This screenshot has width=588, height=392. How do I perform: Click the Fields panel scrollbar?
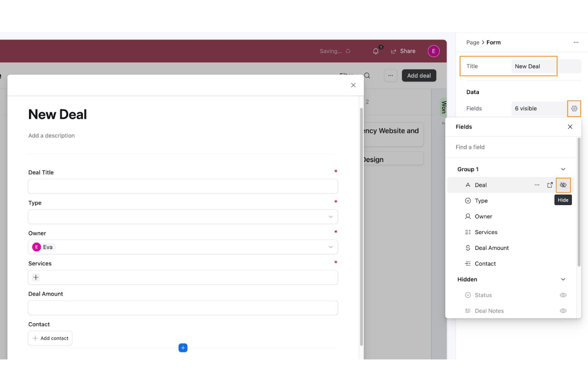579,202
